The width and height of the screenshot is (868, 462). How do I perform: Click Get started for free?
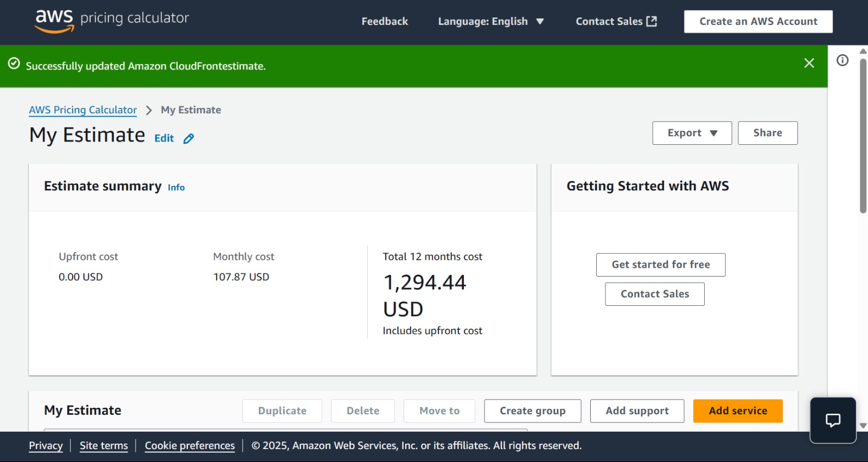(660, 265)
